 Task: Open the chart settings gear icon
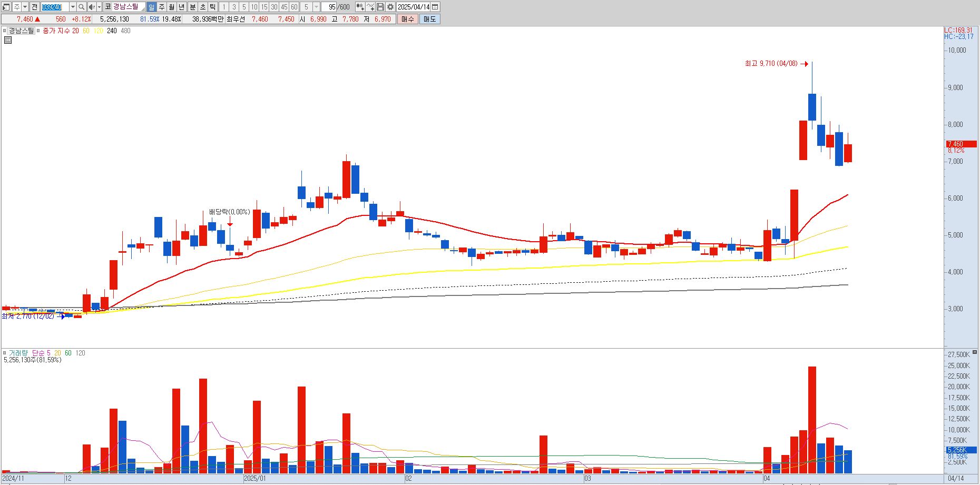390,7
